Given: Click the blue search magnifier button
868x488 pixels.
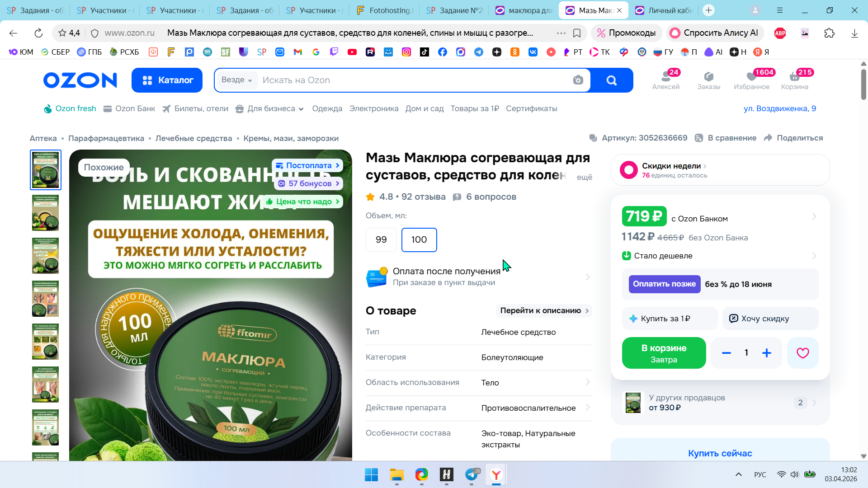Looking at the screenshot, I should pyautogui.click(x=611, y=80).
